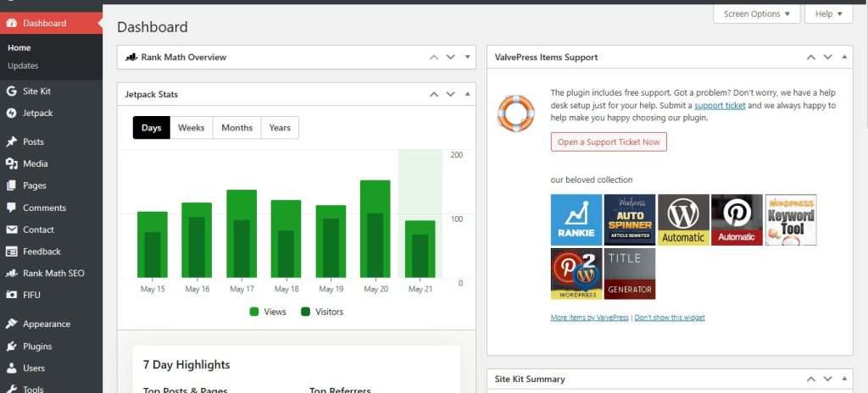Click Don't show this widget link

click(670, 318)
